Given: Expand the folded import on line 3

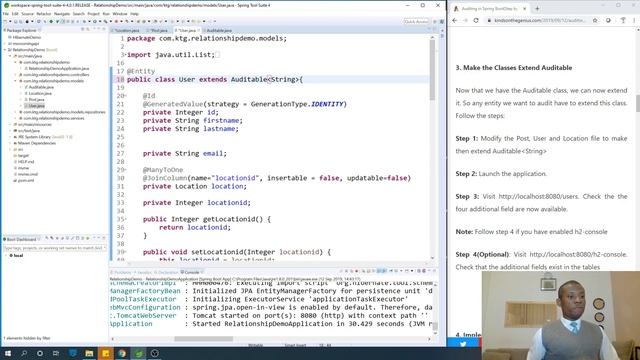Looking at the screenshot, I should [126, 54].
